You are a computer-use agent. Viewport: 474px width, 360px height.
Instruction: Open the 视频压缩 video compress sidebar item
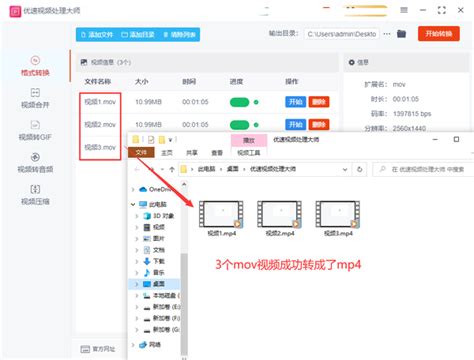point(35,195)
